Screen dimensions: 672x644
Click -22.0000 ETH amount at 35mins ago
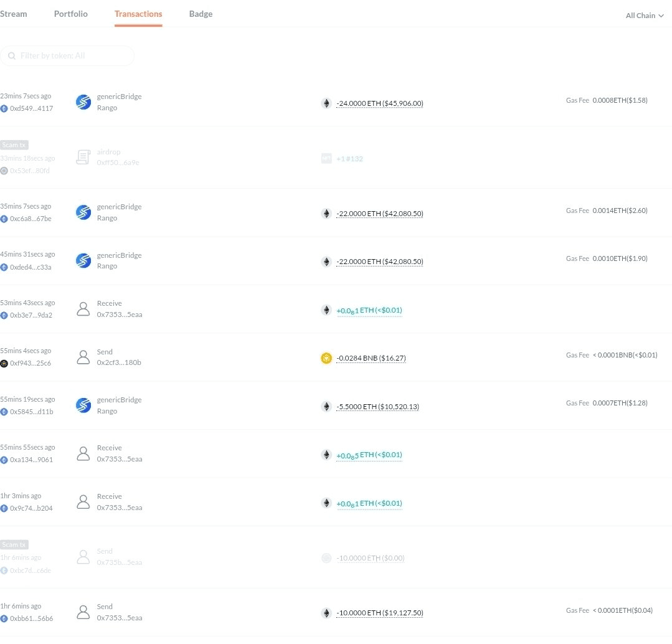(380, 214)
